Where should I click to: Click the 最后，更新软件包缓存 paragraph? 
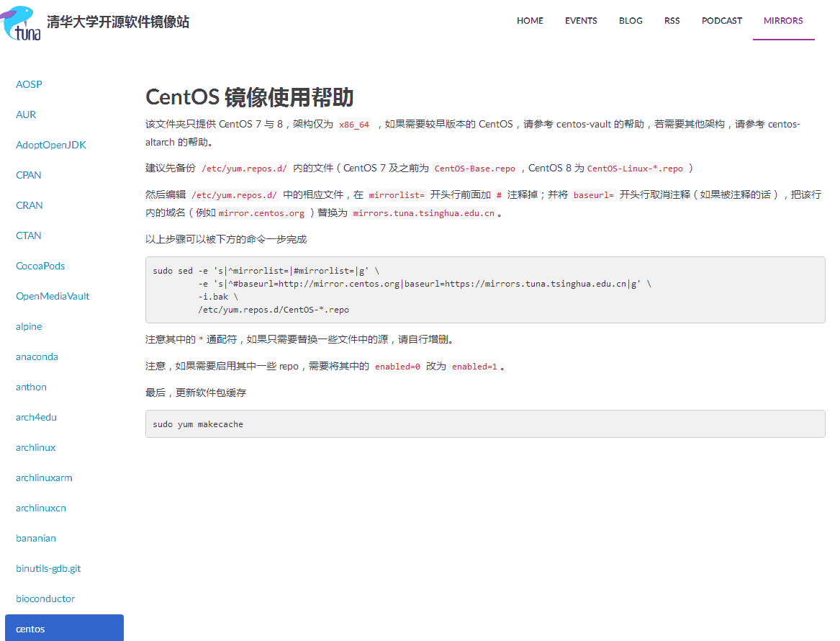pyautogui.click(x=196, y=393)
